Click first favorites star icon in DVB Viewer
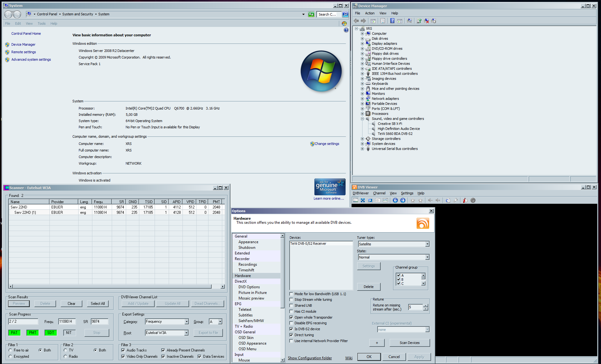 pyautogui.click(x=413, y=200)
